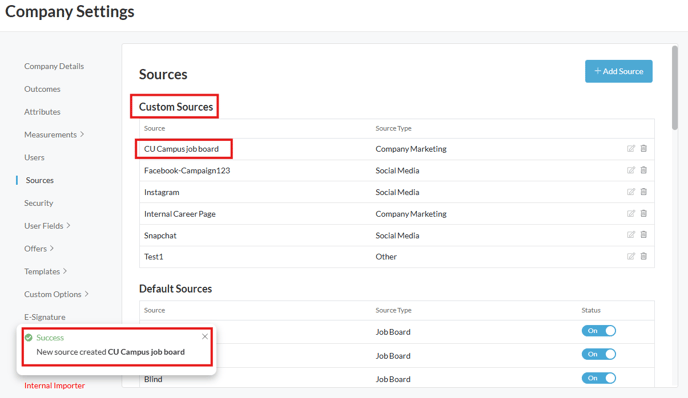Expand the Custom Options section
This screenshot has height=398, width=688.
coord(56,294)
